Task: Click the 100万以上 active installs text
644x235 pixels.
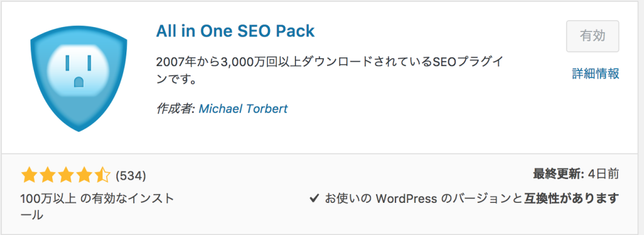Action: click(48, 199)
